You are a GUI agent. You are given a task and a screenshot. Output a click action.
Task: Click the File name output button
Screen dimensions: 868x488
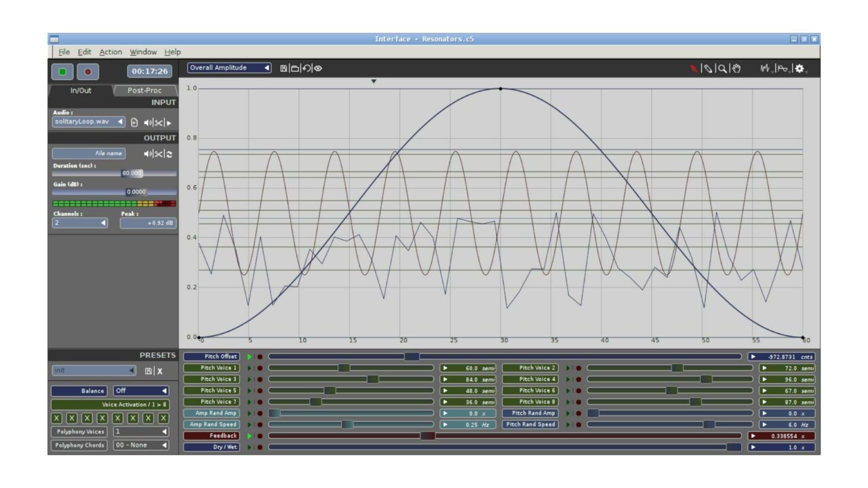click(x=90, y=152)
